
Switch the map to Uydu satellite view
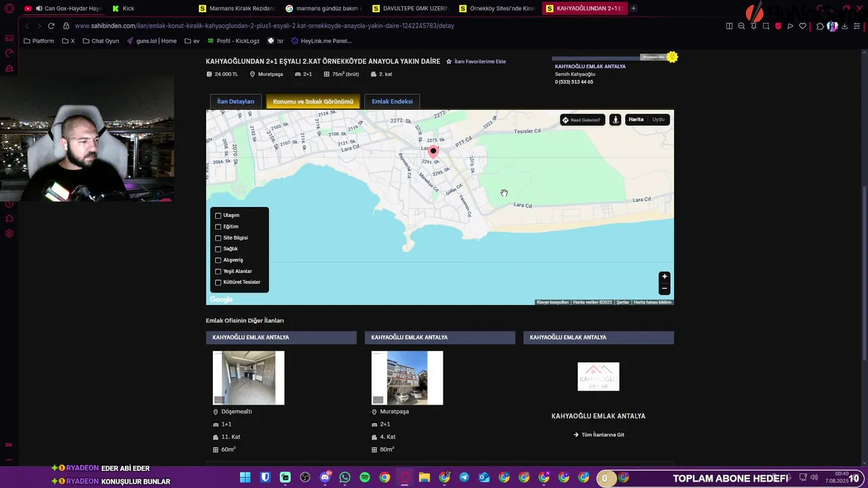658,119
